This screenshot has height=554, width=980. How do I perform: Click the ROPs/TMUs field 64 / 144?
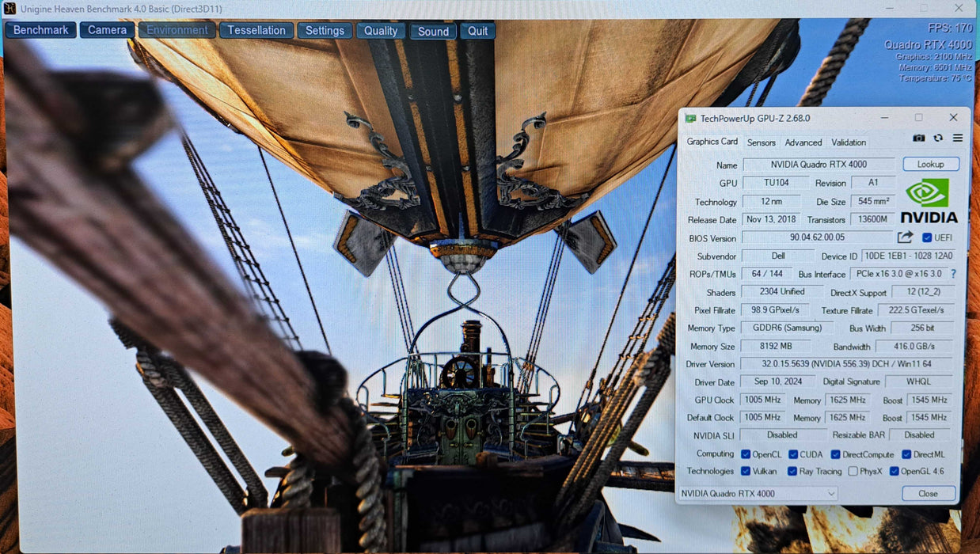click(x=767, y=274)
